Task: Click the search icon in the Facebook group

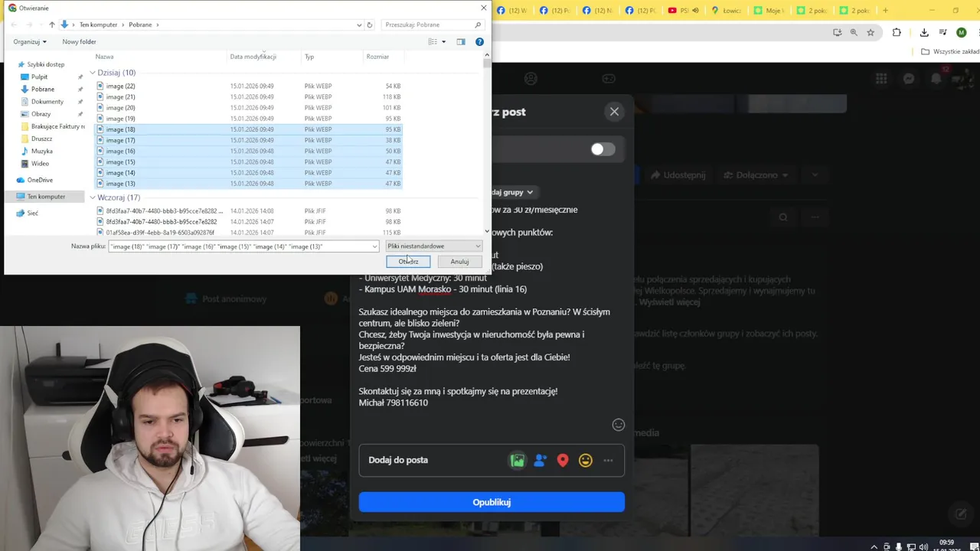Action: click(783, 217)
